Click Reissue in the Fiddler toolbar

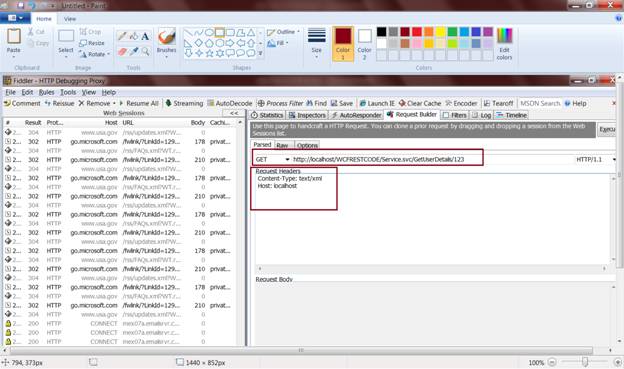[x=59, y=103]
